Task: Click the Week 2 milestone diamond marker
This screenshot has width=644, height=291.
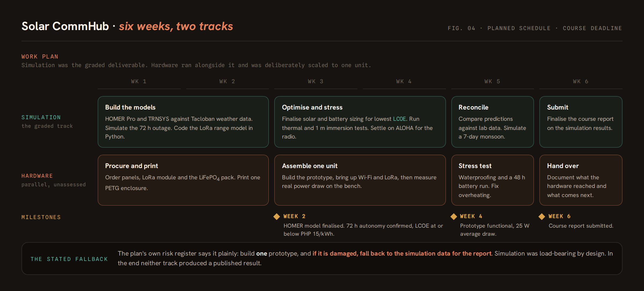Action: click(x=277, y=217)
